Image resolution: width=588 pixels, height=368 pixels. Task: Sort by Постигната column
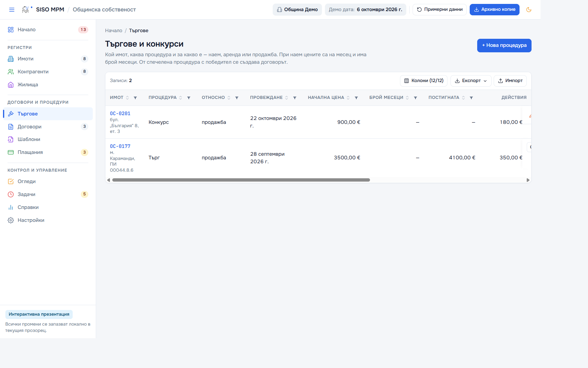click(x=463, y=98)
